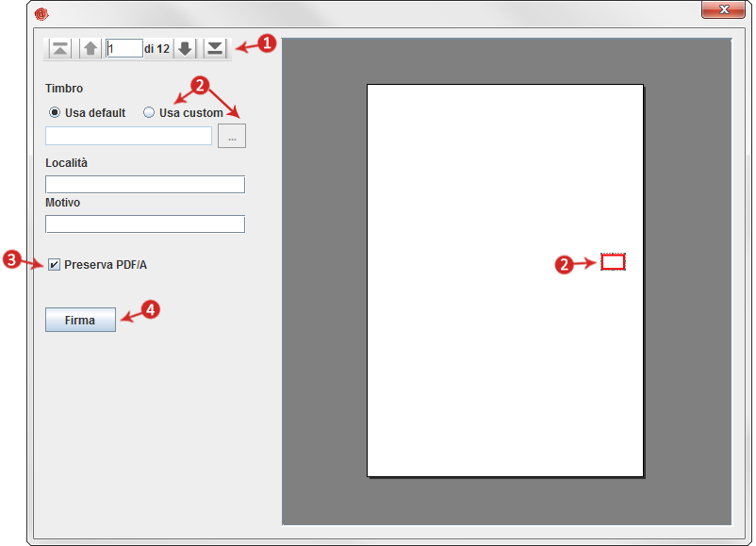Choose the 'Usa custom' stamp option
This screenshot has height=546, width=756.
click(149, 113)
